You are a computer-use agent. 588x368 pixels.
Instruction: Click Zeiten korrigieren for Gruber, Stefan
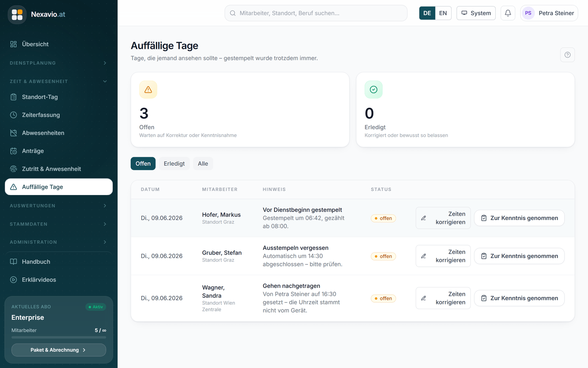coord(443,256)
